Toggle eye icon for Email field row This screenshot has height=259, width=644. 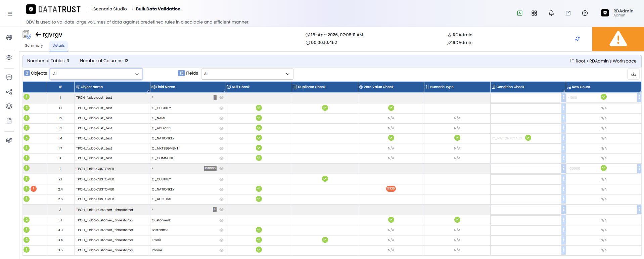(221, 240)
